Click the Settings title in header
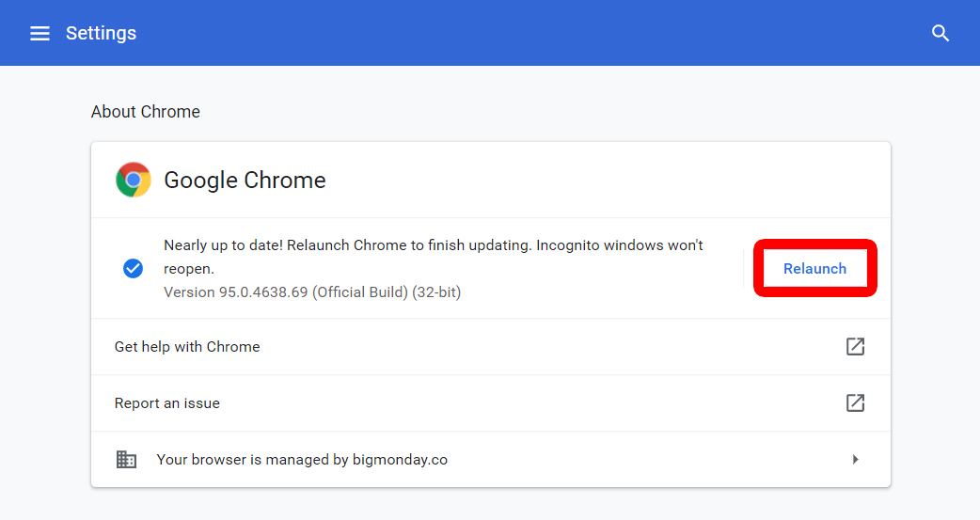The width and height of the screenshot is (980, 520). pos(101,34)
